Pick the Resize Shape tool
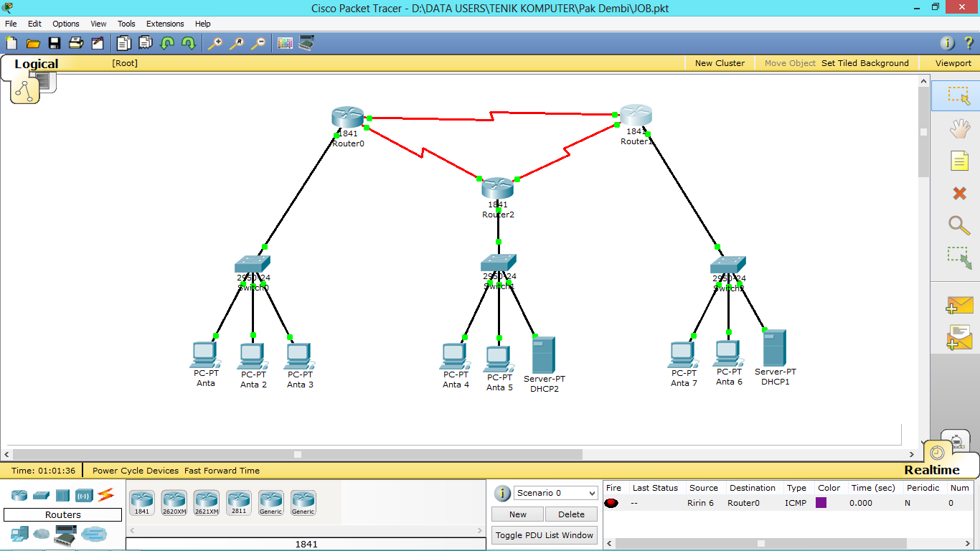Screen dimensions: 980x551 (959, 258)
